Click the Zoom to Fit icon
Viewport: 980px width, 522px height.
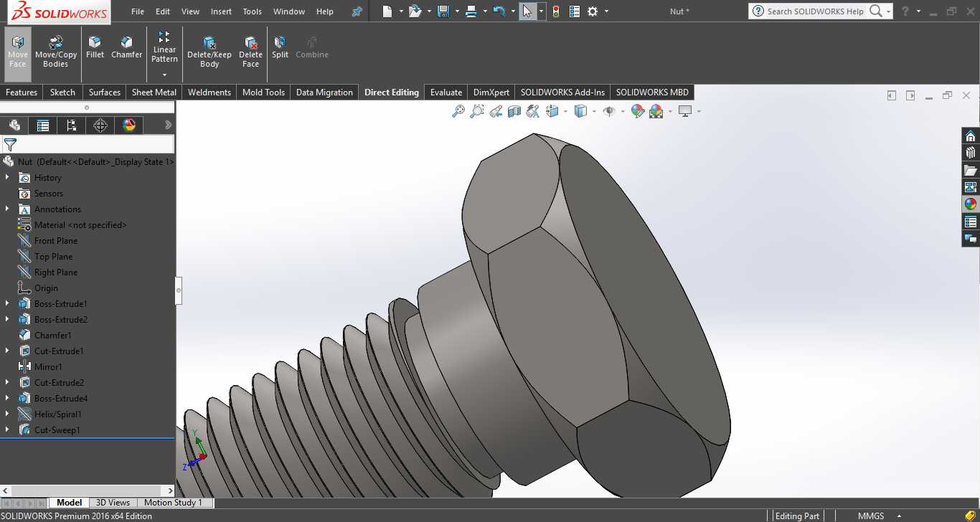[x=458, y=111]
